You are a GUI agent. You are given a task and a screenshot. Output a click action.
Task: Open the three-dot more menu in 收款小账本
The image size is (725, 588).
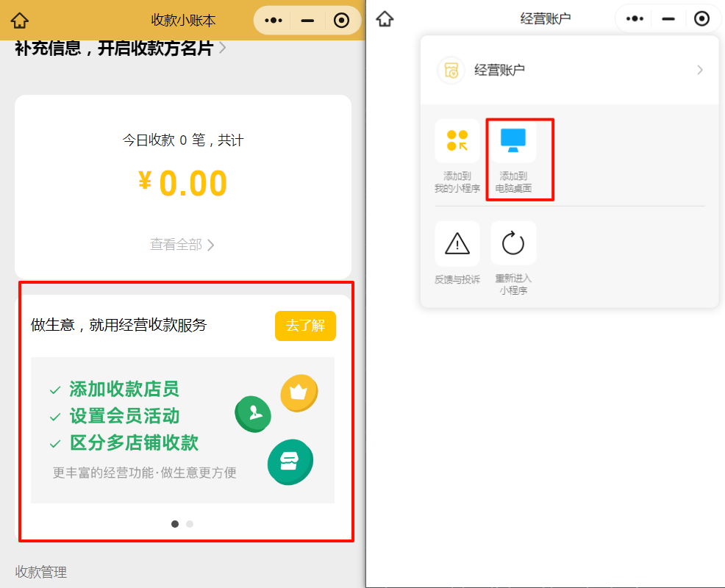[x=273, y=20]
